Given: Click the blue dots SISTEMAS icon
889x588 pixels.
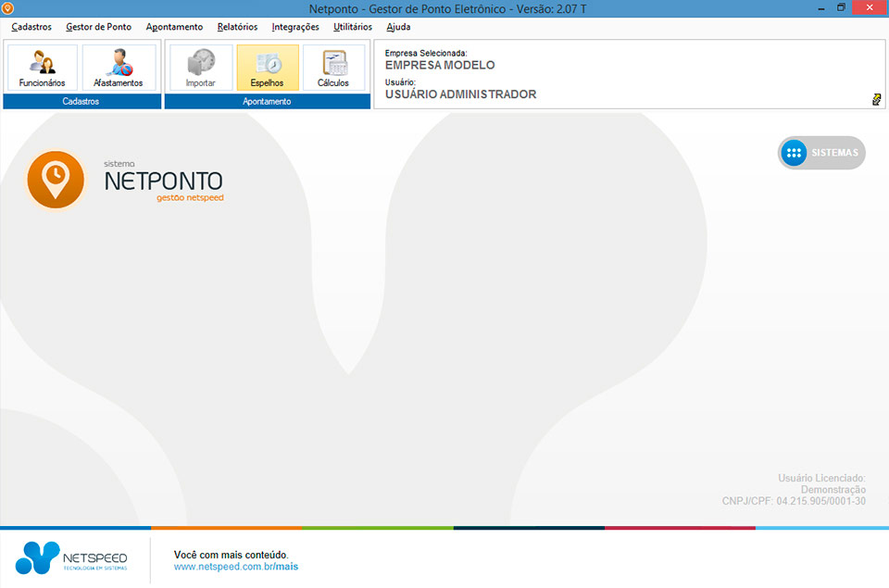Looking at the screenshot, I should [794, 153].
